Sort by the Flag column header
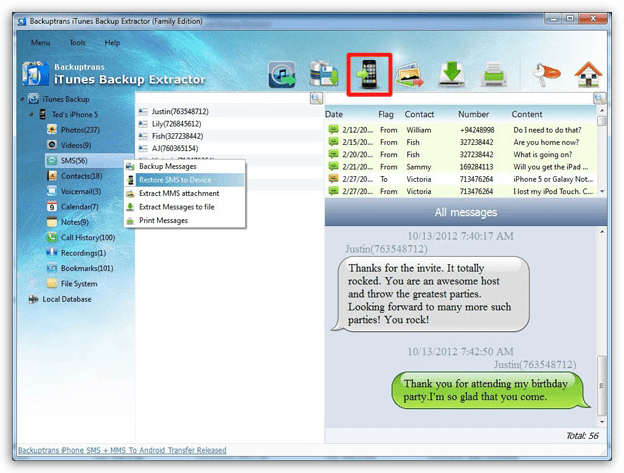Image resolution: width=624 pixels, height=473 pixels. (386, 115)
